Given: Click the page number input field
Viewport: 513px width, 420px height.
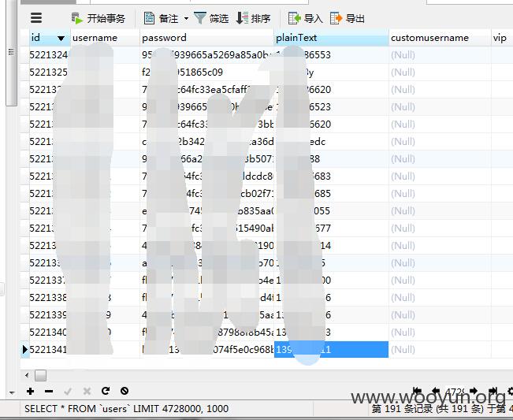Looking at the screenshot, I should 455,391.
